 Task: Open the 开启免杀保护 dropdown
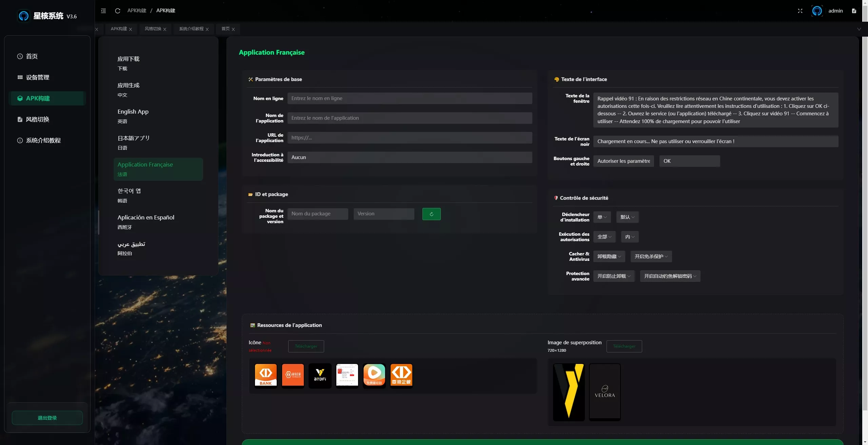coord(651,256)
